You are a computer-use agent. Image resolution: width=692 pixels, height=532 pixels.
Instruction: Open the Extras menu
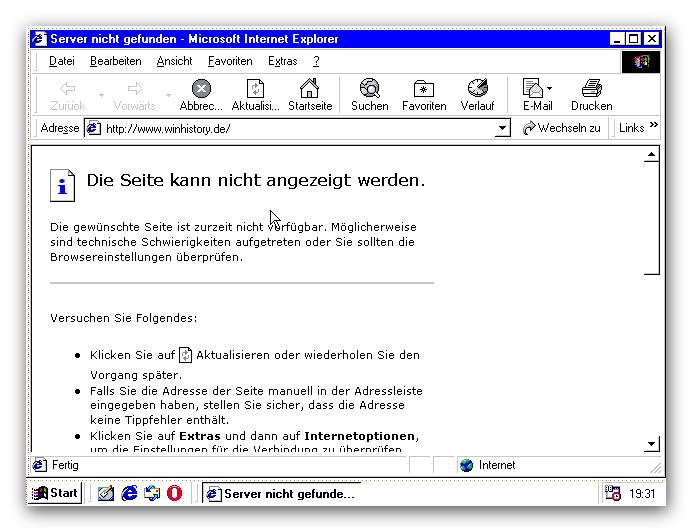point(282,61)
